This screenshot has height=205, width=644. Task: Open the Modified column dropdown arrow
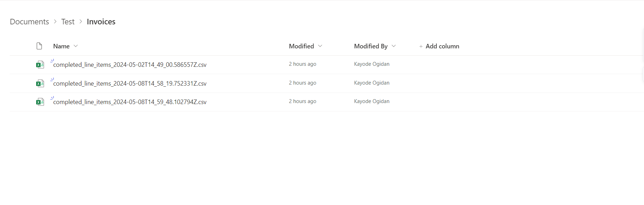[320, 46]
